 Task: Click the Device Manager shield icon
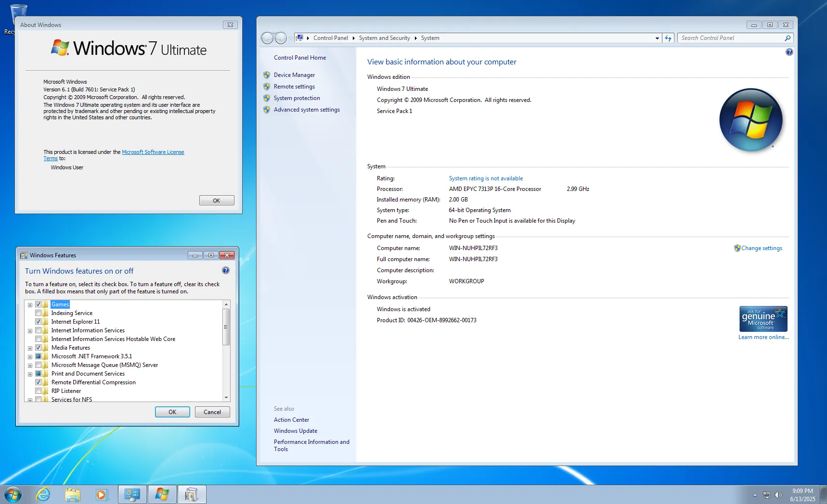267,75
